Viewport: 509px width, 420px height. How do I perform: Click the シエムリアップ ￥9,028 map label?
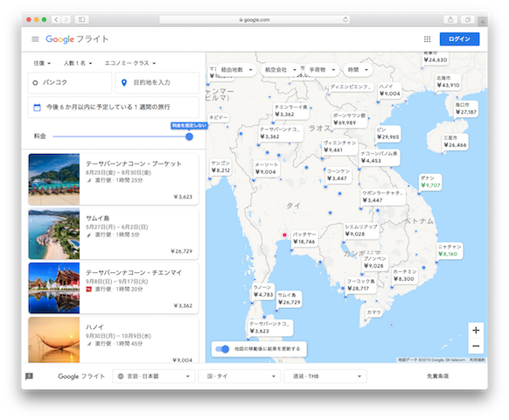[361, 231]
